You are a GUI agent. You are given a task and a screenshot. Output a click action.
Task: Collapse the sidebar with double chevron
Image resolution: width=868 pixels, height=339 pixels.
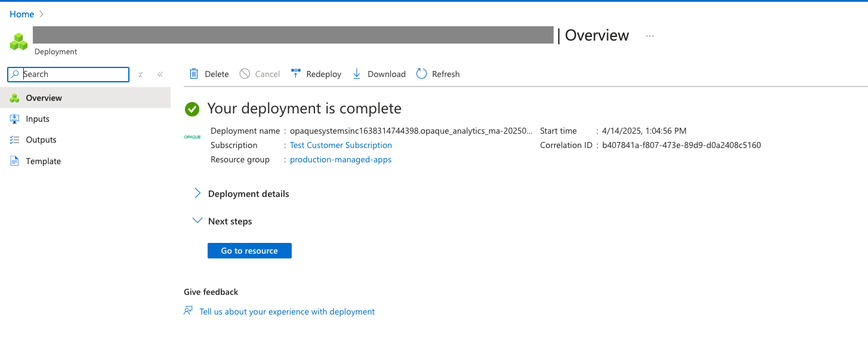[x=160, y=75]
